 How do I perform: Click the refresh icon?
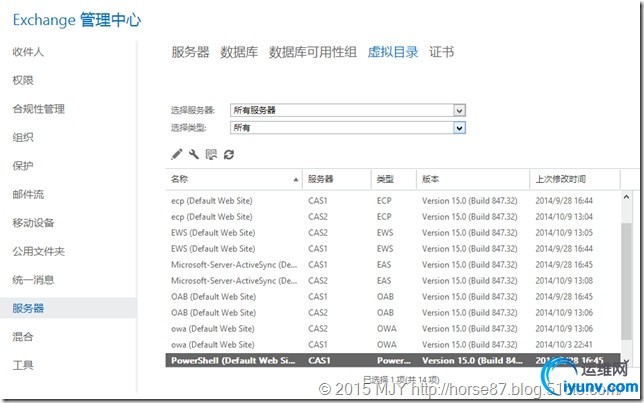pyautogui.click(x=229, y=154)
